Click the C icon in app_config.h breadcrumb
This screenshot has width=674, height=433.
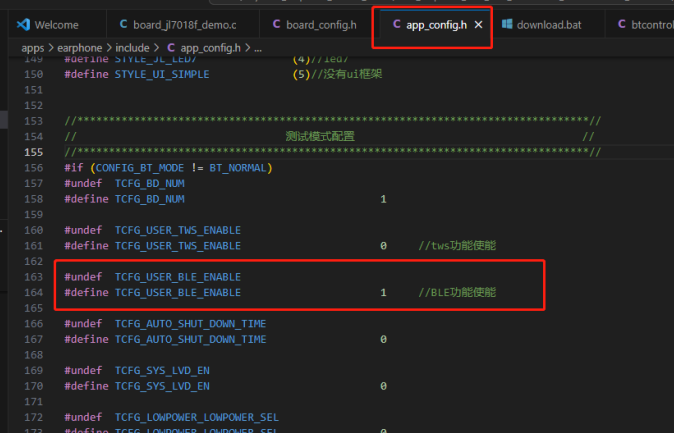pos(171,48)
